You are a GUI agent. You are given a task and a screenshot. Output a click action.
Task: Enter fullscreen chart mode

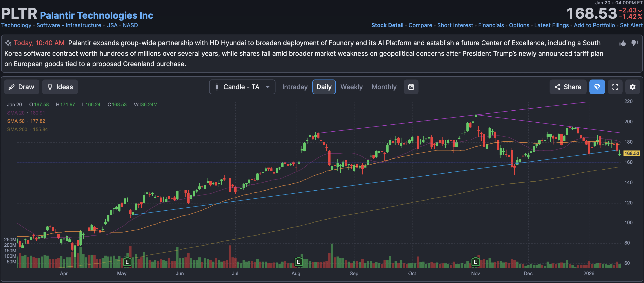[615, 87]
